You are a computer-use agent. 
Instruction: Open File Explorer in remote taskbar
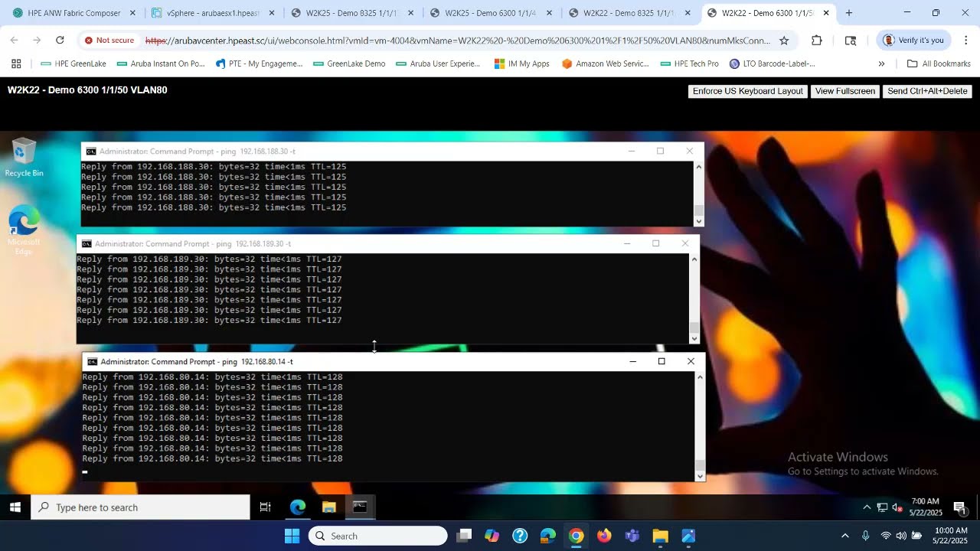329,507
